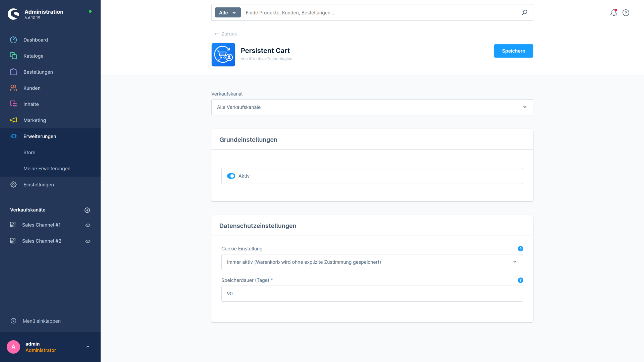Expand the admin user menu chevron
The width and height of the screenshot is (644, 362).
point(88,347)
